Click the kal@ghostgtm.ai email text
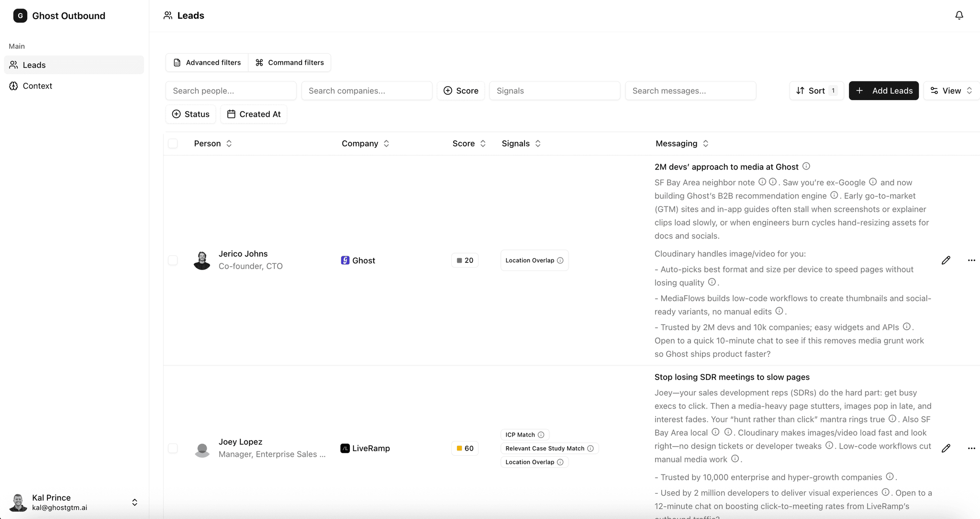 click(x=60, y=508)
